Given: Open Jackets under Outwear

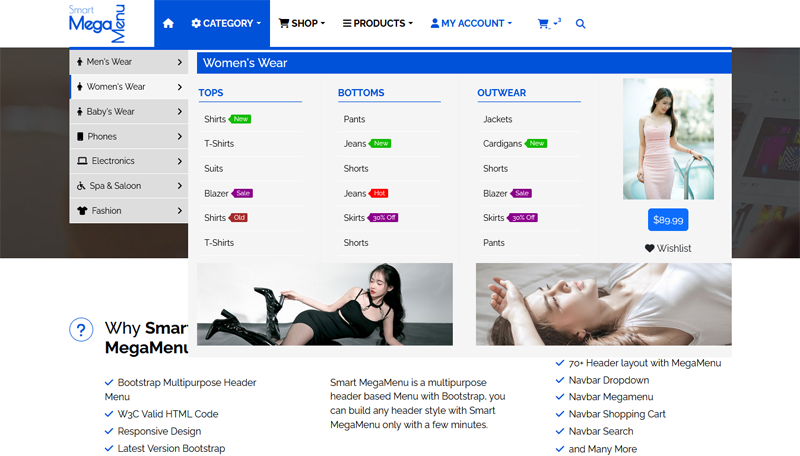Looking at the screenshot, I should (497, 119).
